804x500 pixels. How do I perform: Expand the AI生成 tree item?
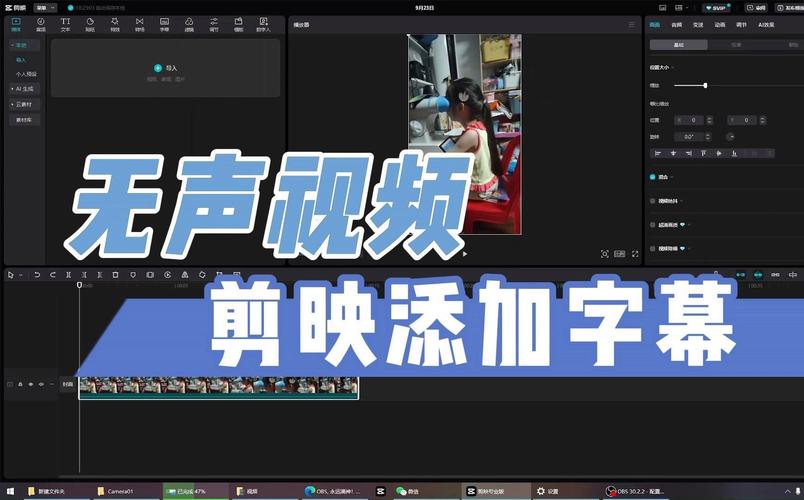[x=12, y=89]
